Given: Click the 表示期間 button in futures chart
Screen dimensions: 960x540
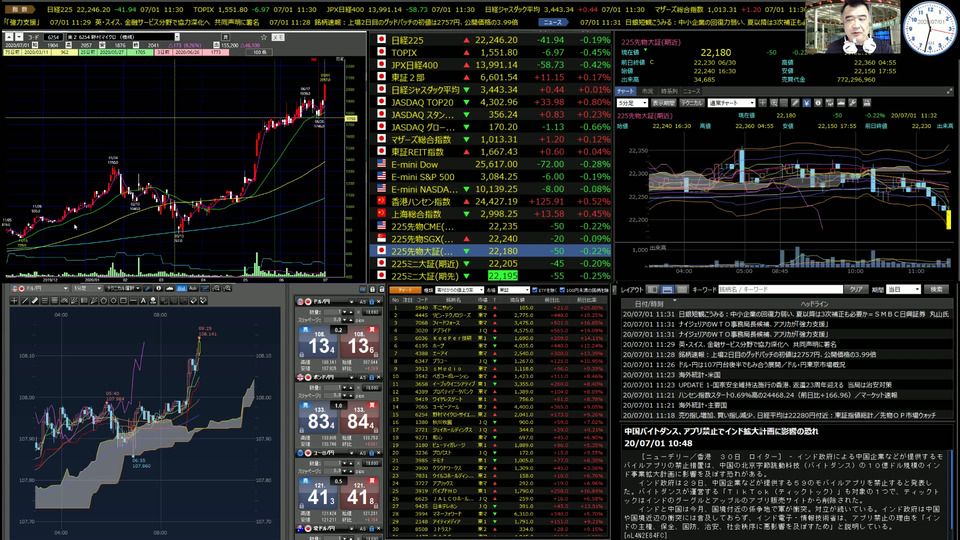Looking at the screenshot, I should point(664,103).
